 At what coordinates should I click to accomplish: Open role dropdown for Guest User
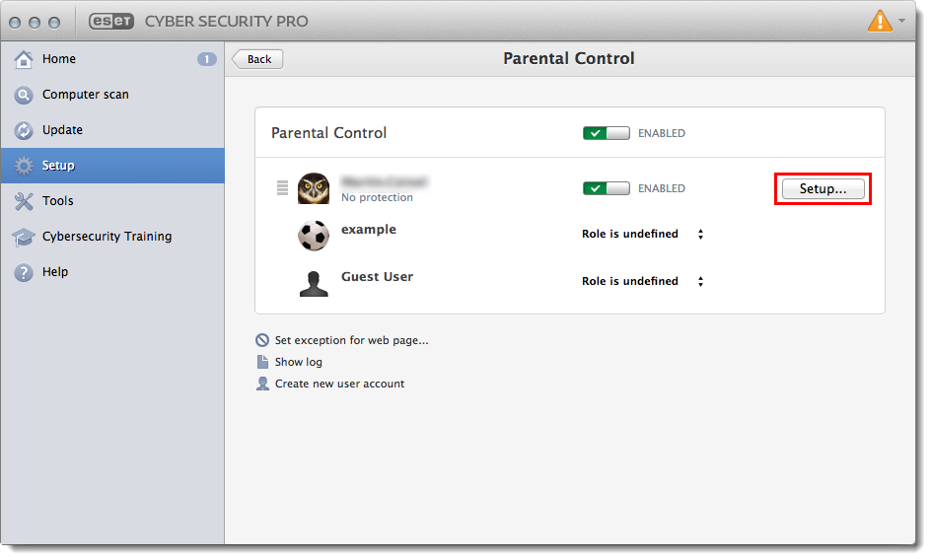[642, 282]
